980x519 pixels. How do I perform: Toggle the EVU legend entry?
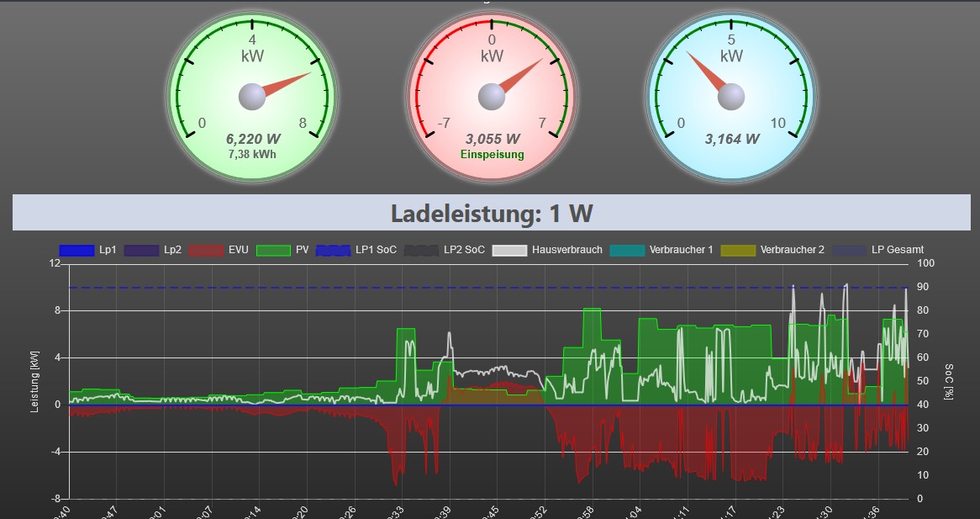click(x=219, y=250)
